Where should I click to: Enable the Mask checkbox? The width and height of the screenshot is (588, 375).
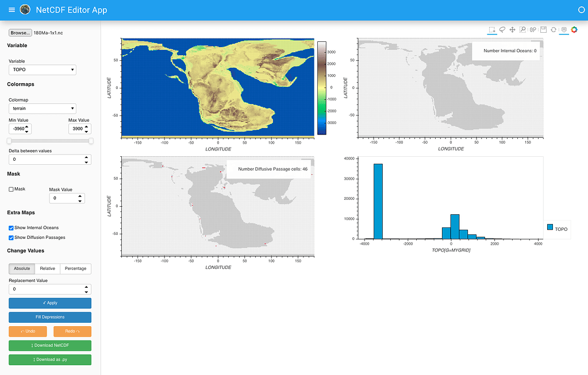click(x=11, y=189)
